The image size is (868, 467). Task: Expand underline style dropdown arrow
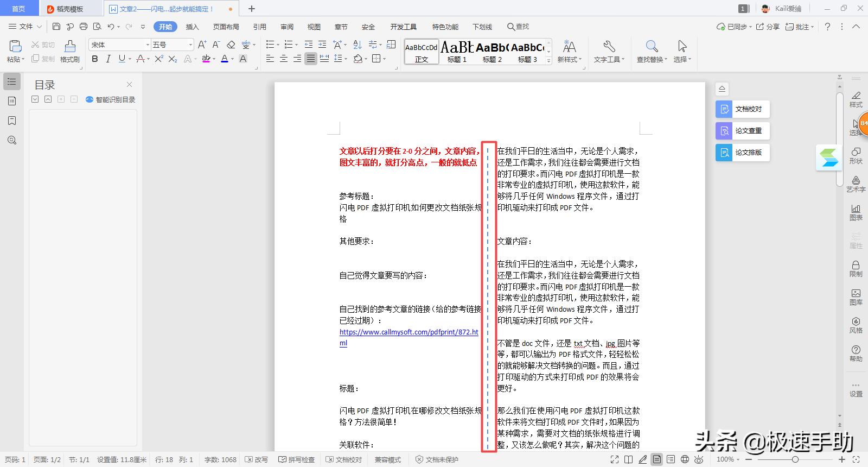(130, 59)
